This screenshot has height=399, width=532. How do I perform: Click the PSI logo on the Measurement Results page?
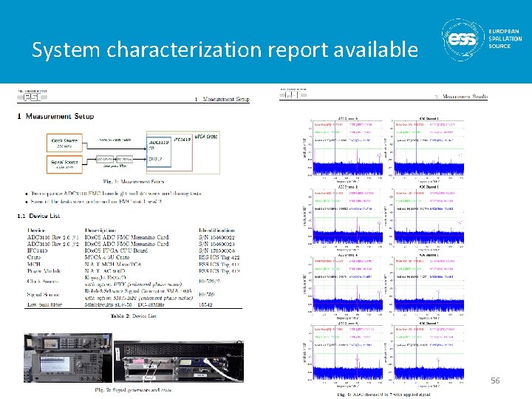tap(293, 94)
